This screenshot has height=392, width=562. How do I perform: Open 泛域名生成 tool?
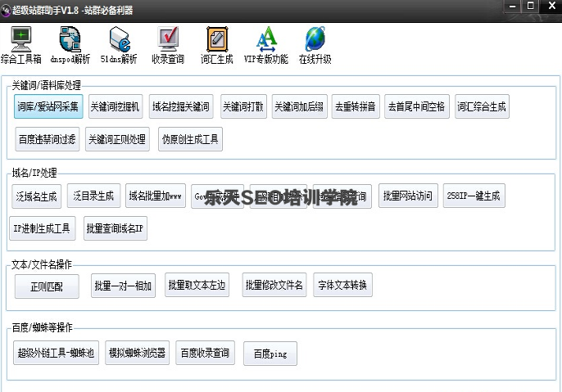(x=37, y=196)
